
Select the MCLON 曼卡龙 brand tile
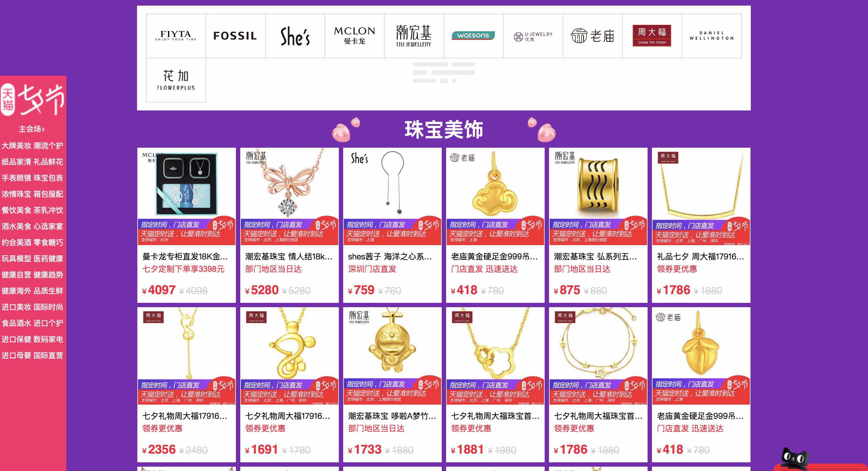click(x=354, y=36)
